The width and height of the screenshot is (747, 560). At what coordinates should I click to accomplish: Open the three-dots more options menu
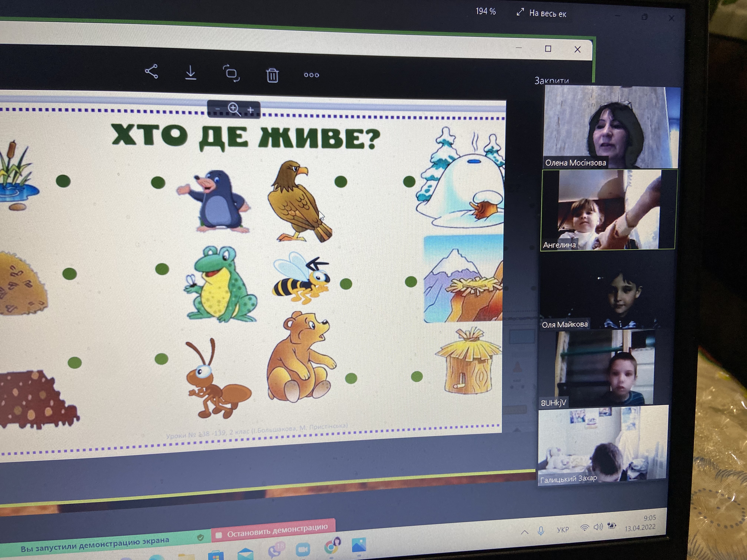click(x=311, y=75)
